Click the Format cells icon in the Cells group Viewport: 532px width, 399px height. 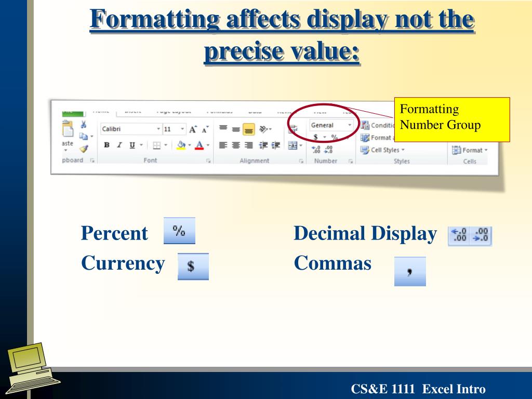(x=456, y=150)
